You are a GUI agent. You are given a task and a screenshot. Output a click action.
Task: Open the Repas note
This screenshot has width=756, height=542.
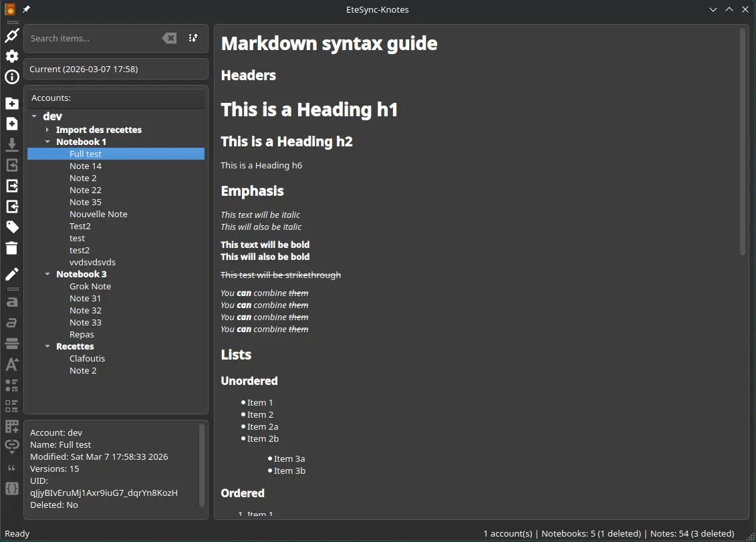(82, 335)
